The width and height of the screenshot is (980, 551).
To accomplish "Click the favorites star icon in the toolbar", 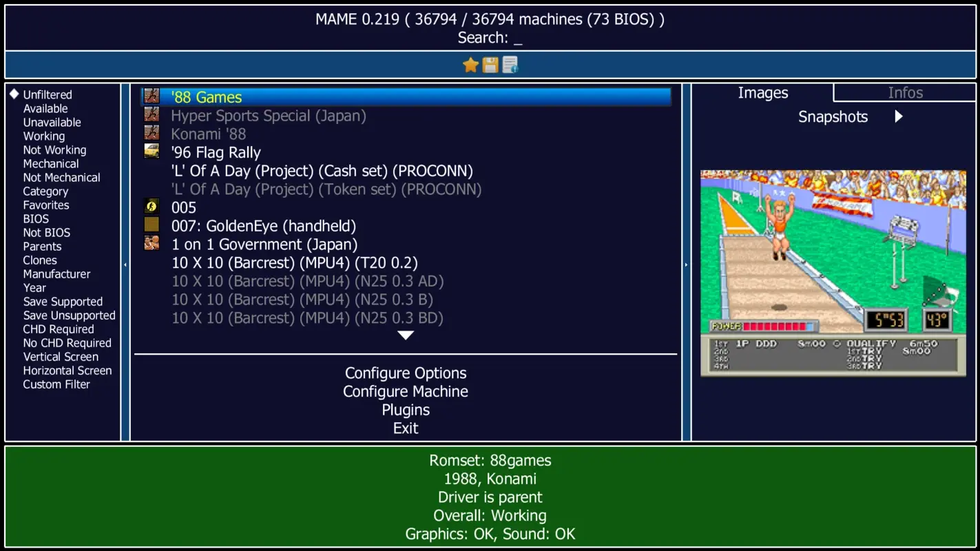I will [470, 64].
